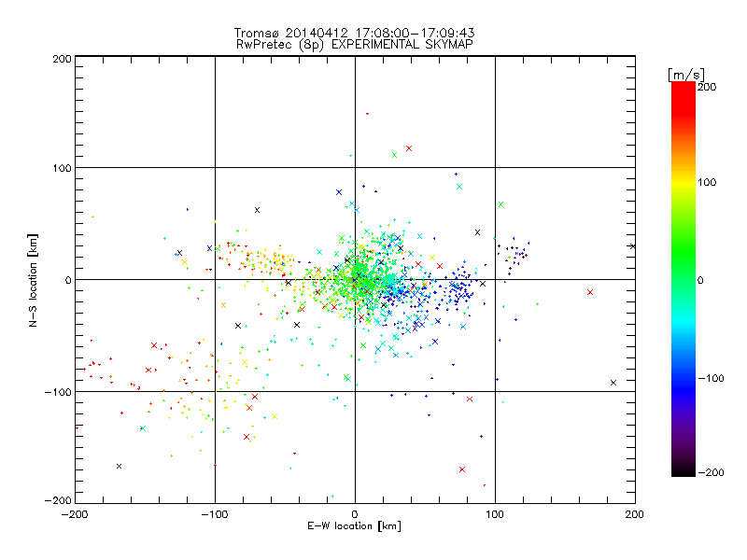747x560 pixels.
Task: Select the subtitle "RwPretec (8p) EXPERIMENTAL SKYMAP"
Action: [355, 44]
